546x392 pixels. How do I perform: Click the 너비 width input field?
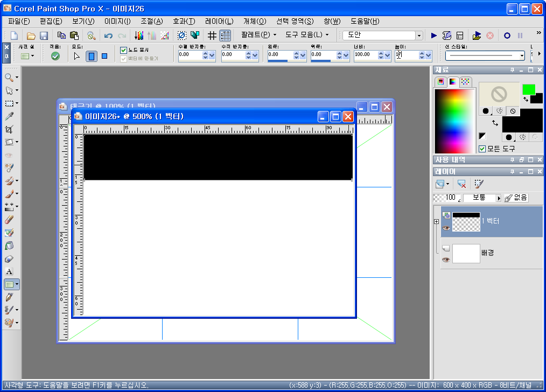click(x=365, y=55)
